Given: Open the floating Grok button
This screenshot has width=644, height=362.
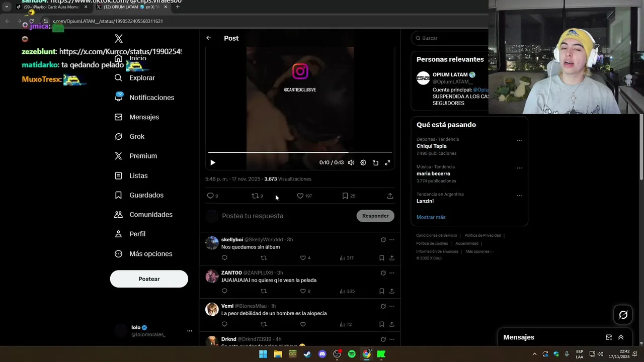Looking at the screenshot, I should 623,315.
